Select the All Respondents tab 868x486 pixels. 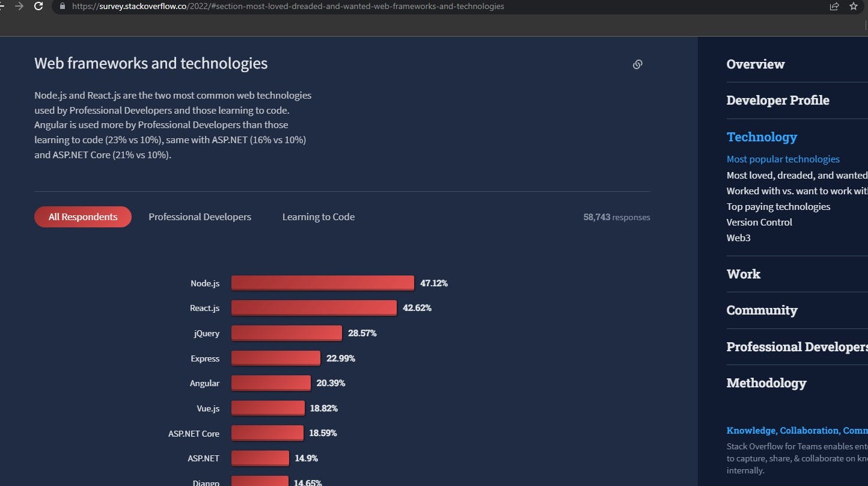point(83,217)
